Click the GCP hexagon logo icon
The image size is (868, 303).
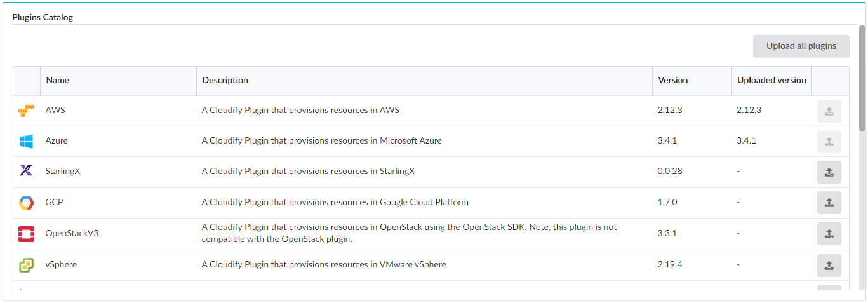coord(26,203)
